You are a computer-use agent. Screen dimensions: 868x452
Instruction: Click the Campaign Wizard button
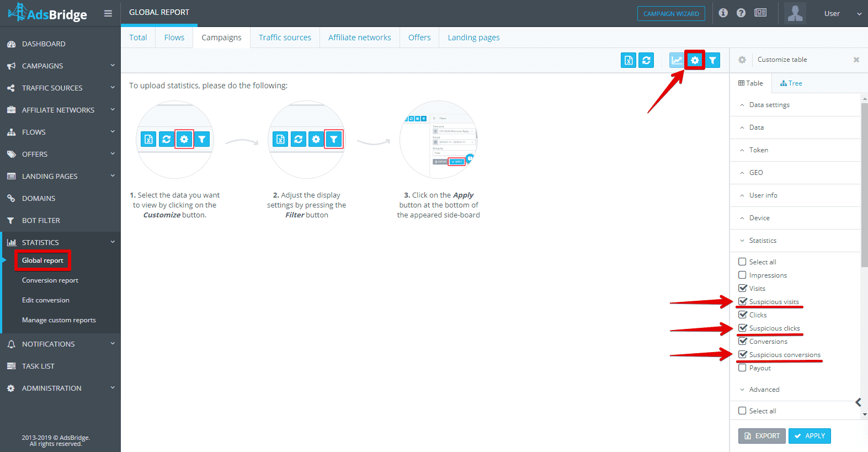(x=671, y=13)
